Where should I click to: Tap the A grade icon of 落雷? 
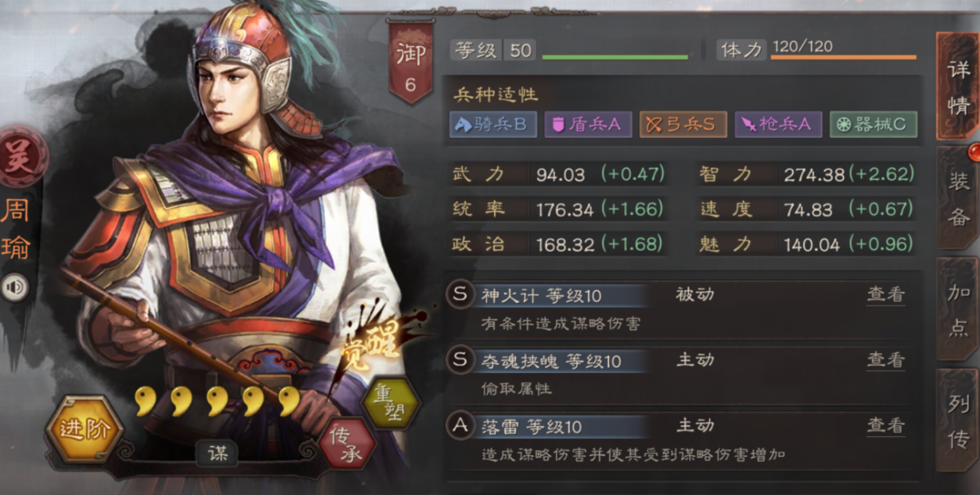click(460, 426)
